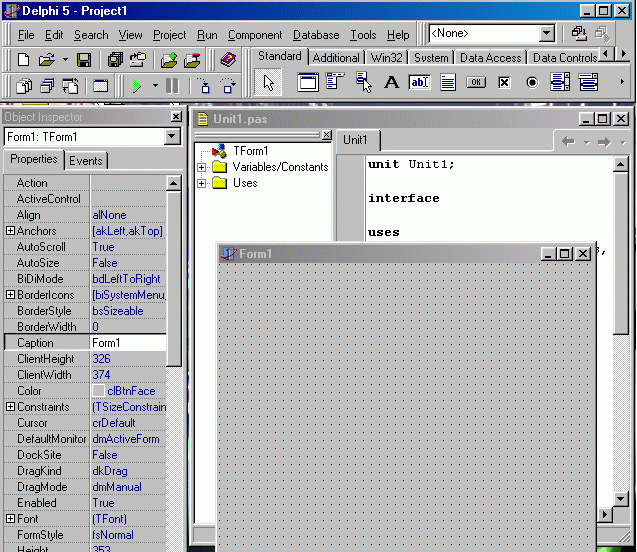Select the Memo component icon
This screenshot has width=637, height=552.
pos(448,82)
